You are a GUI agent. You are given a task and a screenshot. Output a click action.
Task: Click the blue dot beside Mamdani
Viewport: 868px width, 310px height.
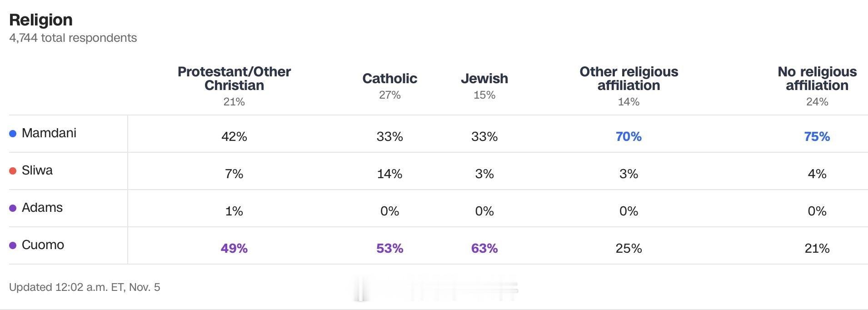pos(13,134)
